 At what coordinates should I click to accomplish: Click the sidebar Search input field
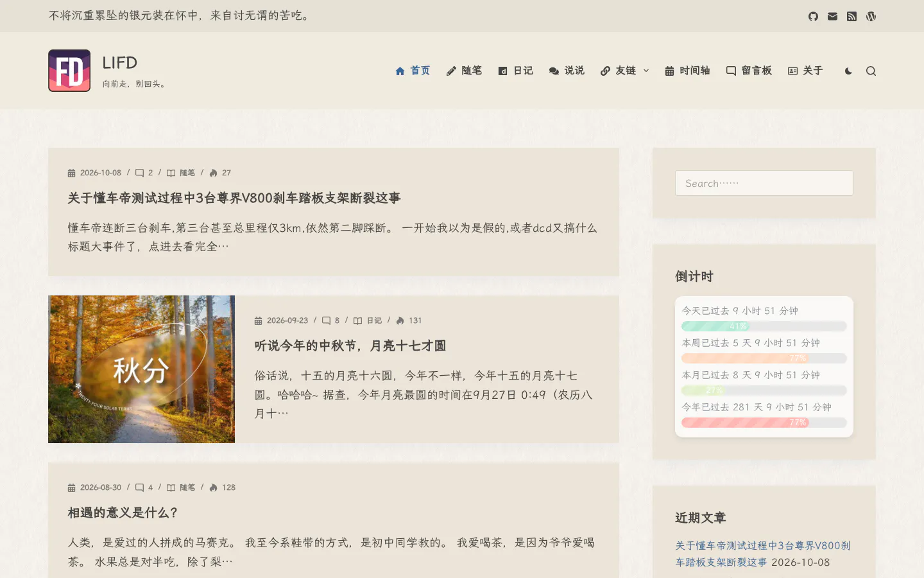764,183
